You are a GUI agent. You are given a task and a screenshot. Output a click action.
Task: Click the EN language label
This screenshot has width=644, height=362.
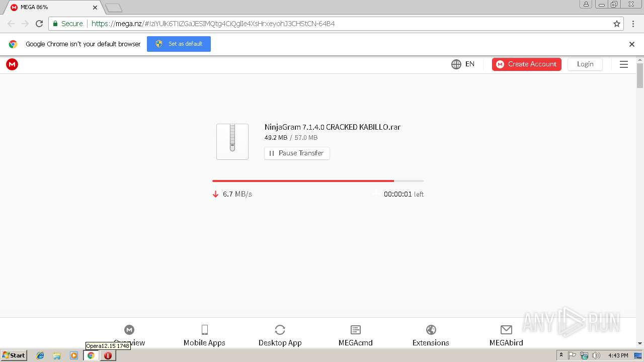point(470,64)
